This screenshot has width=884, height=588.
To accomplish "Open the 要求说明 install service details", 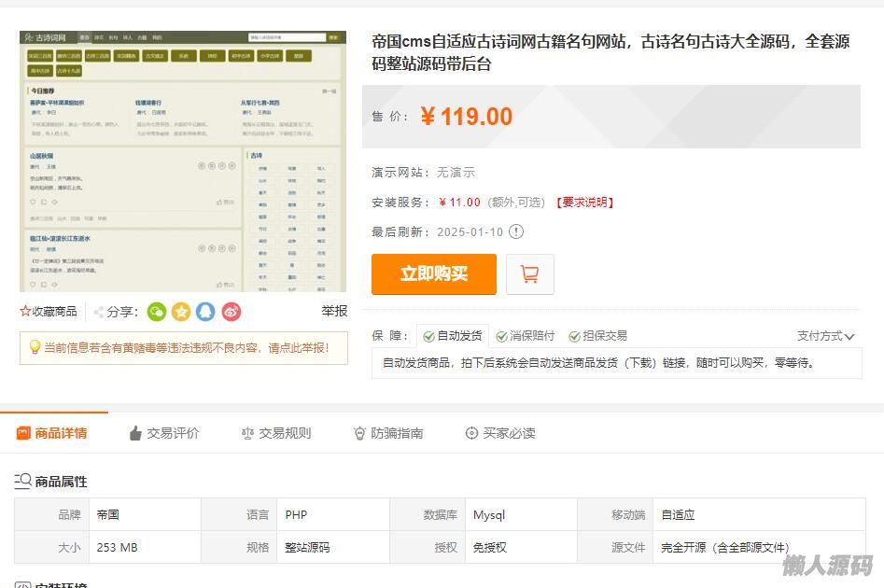I will point(584,203).
